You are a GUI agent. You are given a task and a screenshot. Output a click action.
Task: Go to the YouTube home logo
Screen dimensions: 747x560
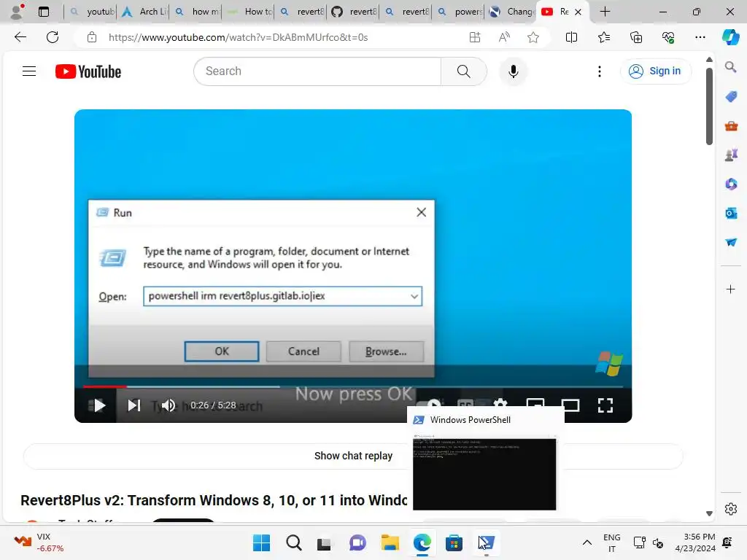(88, 71)
